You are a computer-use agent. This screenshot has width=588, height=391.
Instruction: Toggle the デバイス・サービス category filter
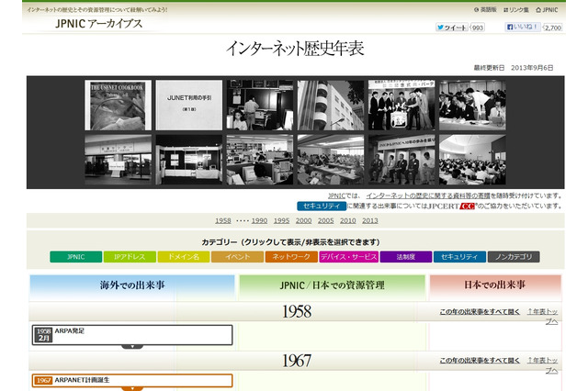click(x=349, y=257)
